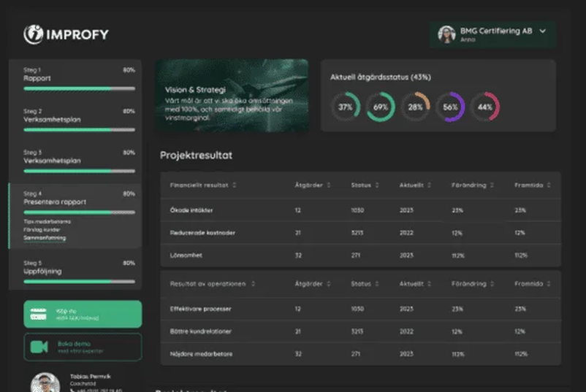Open the Vision & Strategi banner card
The image size is (586, 392).
tap(232, 96)
